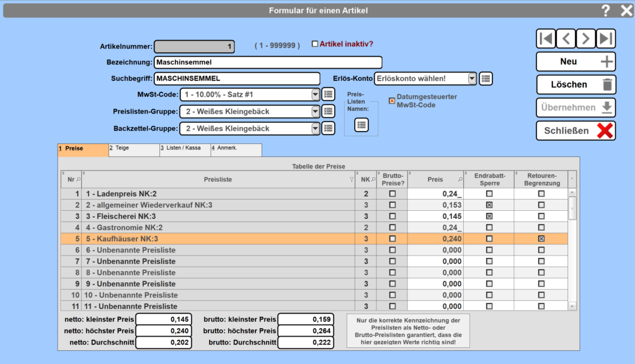635x364 pixels.
Task: Go to the next article record
Action: [x=585, y=38]
